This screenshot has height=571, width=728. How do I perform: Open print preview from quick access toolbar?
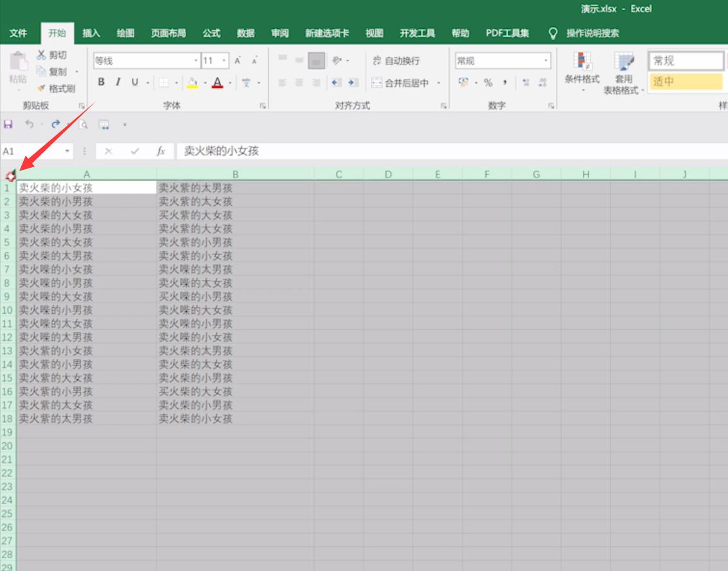pos(83,124)
